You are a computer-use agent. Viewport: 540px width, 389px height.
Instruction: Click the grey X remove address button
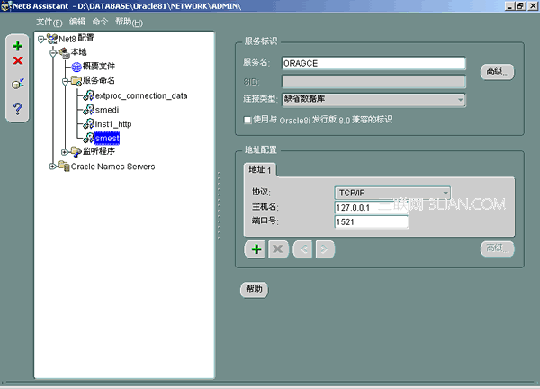(278, 249)
